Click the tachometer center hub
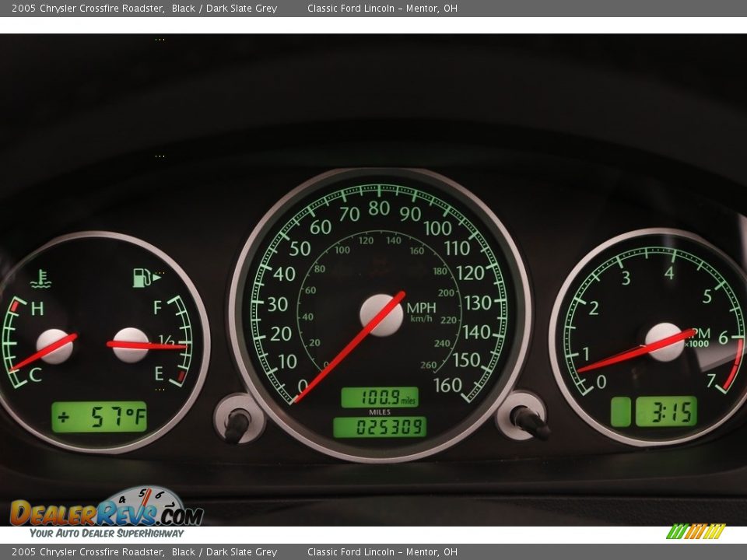The image size is (747, 560). point(664,342)
